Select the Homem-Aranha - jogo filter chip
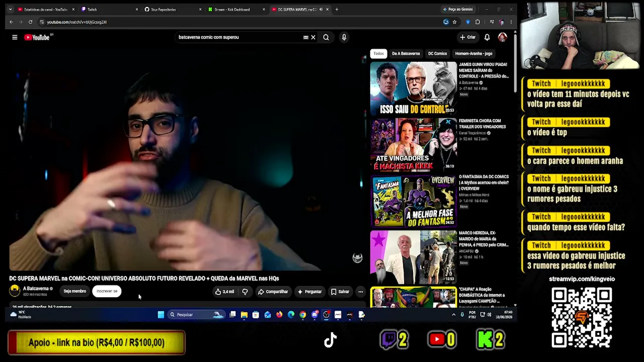 [x=473, y=53]
